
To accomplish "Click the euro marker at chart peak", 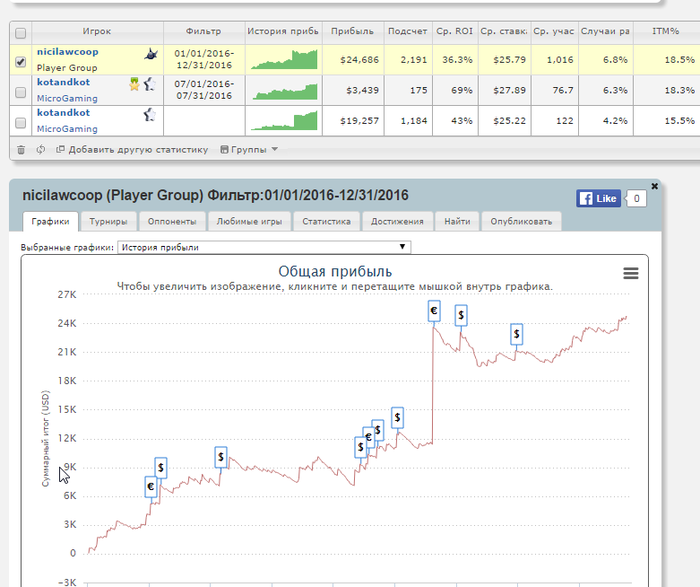I will [434, 311].
